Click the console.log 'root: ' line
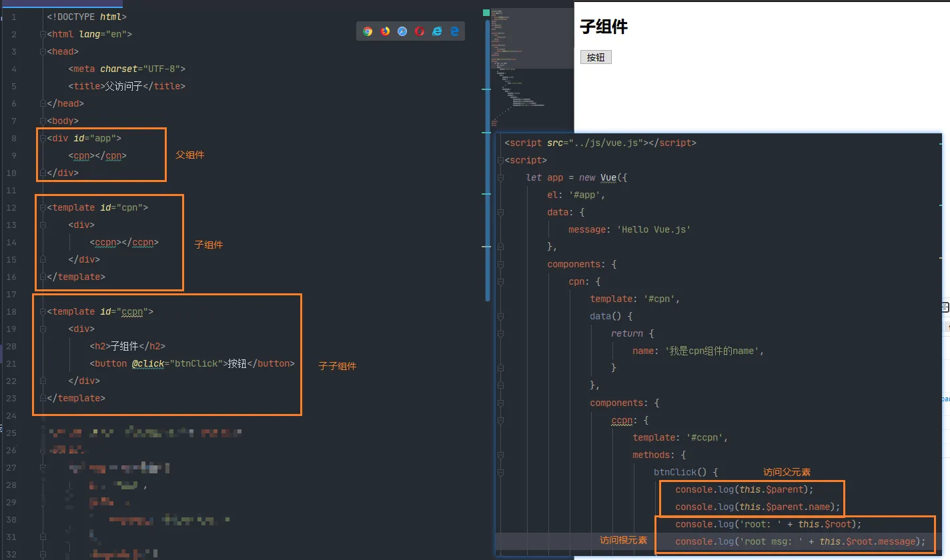The height and width of the screenshot is (560, 950). click(x=769, y=524)
